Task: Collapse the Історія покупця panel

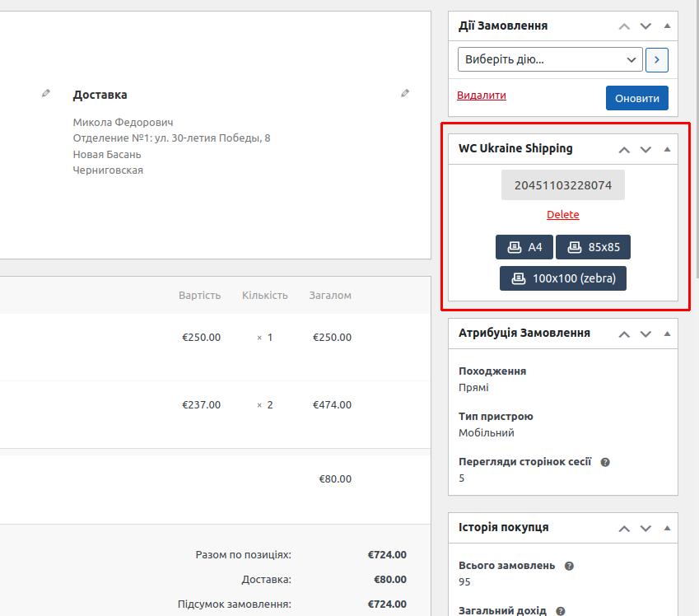Action: 667,528
